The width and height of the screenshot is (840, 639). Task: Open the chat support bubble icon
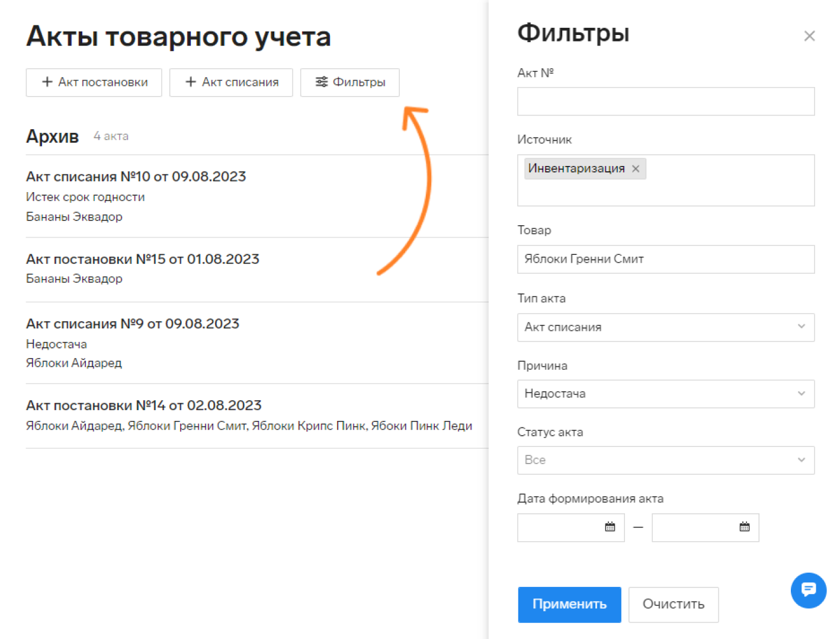coord(808,590)
